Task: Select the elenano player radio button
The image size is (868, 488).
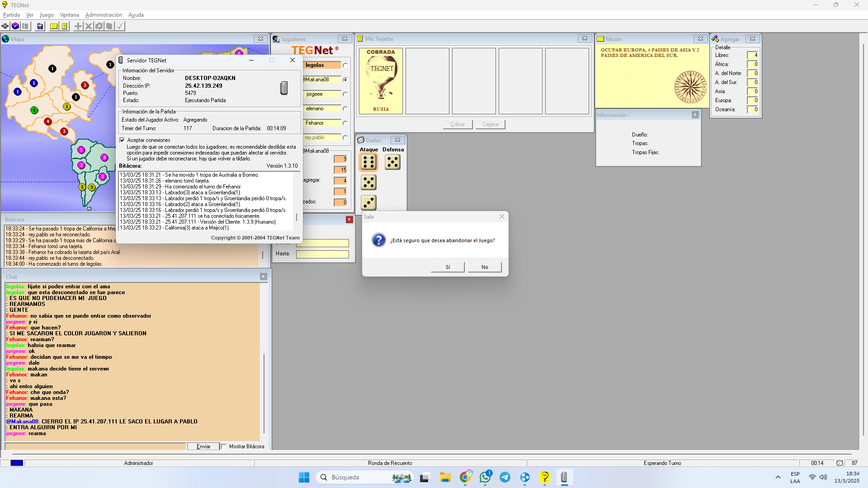Action: [345, 108]
